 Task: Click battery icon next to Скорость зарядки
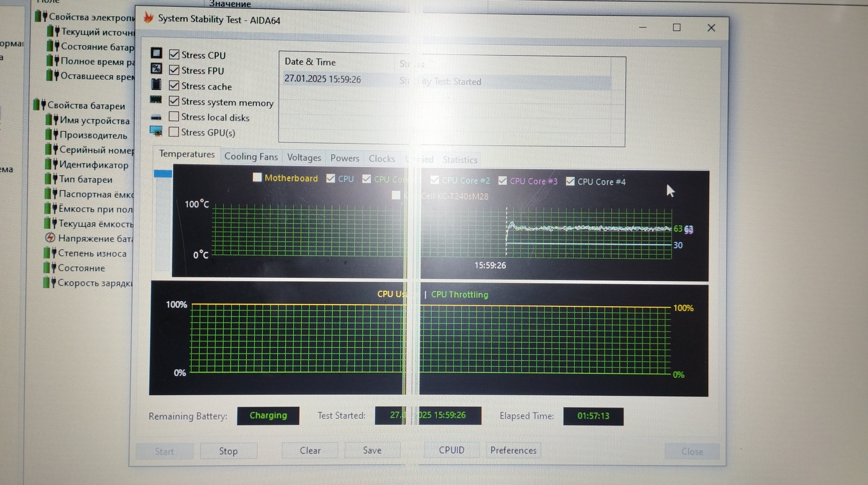click(x=50, y=282)
